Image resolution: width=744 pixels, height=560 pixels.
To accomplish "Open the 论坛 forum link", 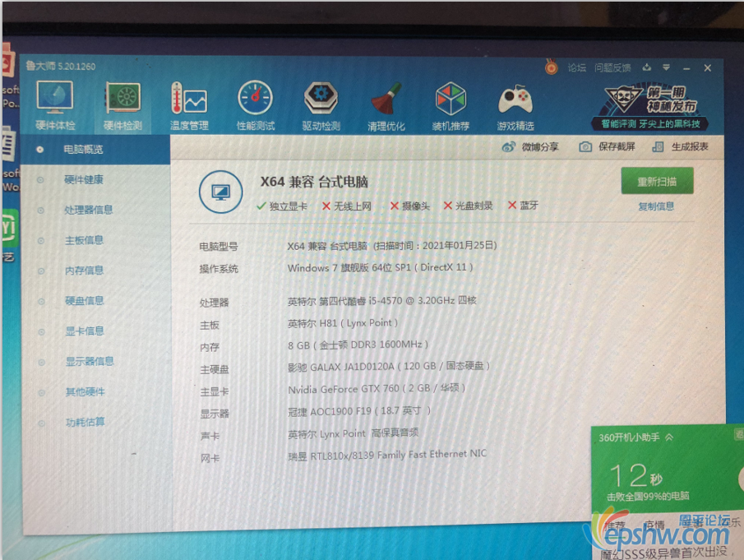I will pos(576,68).
